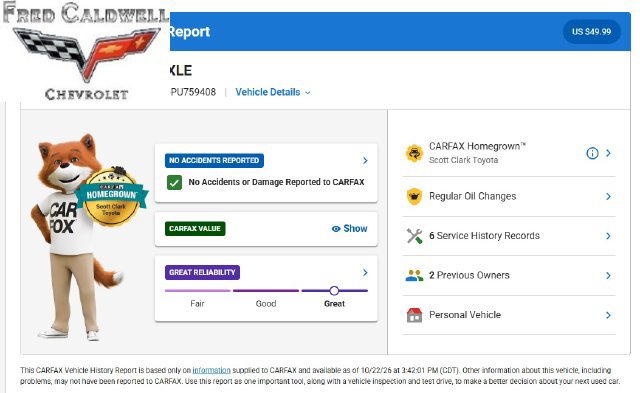Screen dimensions: 640x393
Task: Click the GREAT RELIABILITY purple label
Action: 202,272
